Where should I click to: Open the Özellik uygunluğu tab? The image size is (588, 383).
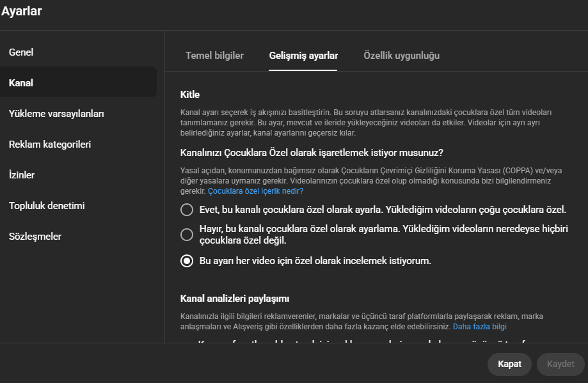coord(401,56)
